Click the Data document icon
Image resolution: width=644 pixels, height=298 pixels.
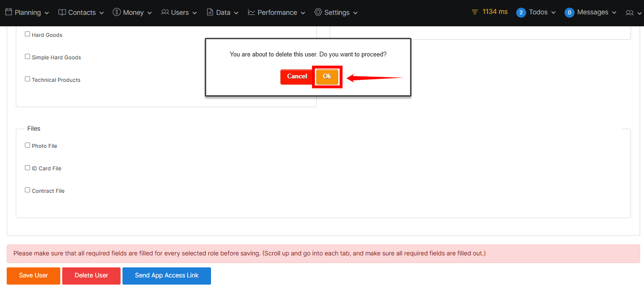coord(210,12)
